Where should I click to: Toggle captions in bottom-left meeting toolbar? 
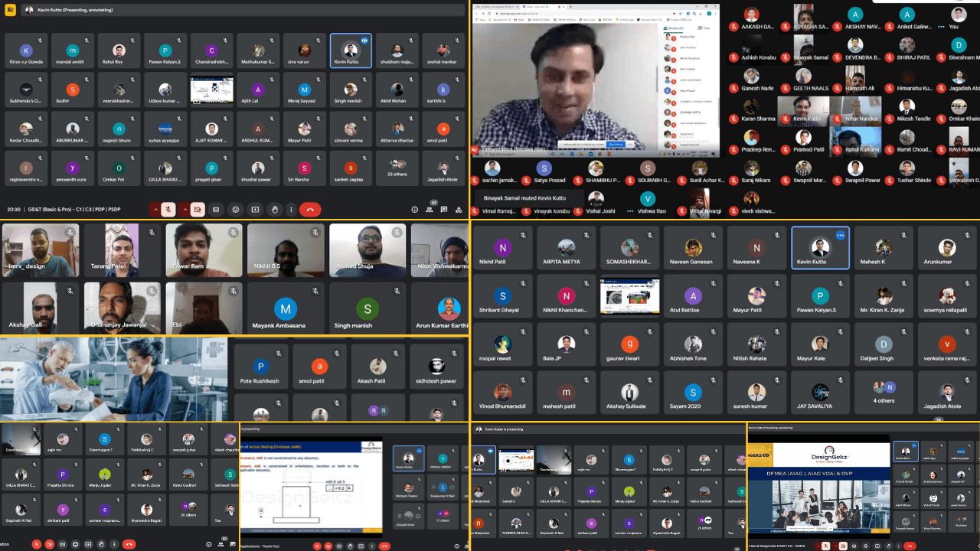point(62,544)
